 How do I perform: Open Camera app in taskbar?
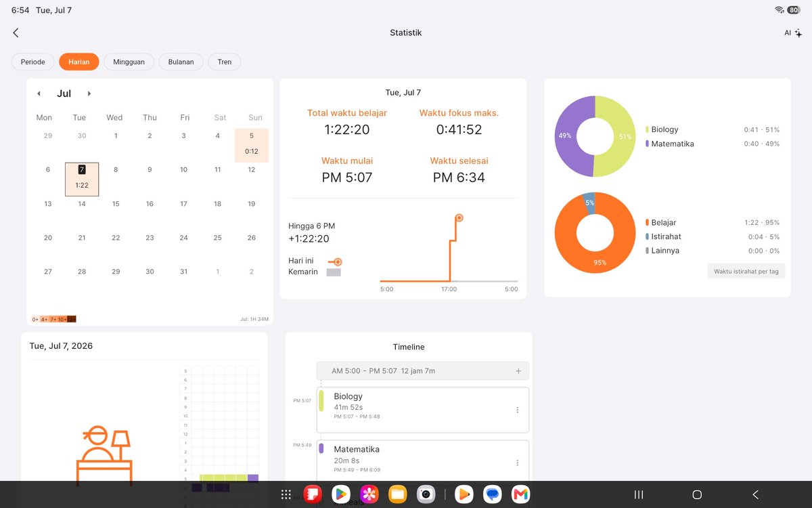[x=426, y=494]
